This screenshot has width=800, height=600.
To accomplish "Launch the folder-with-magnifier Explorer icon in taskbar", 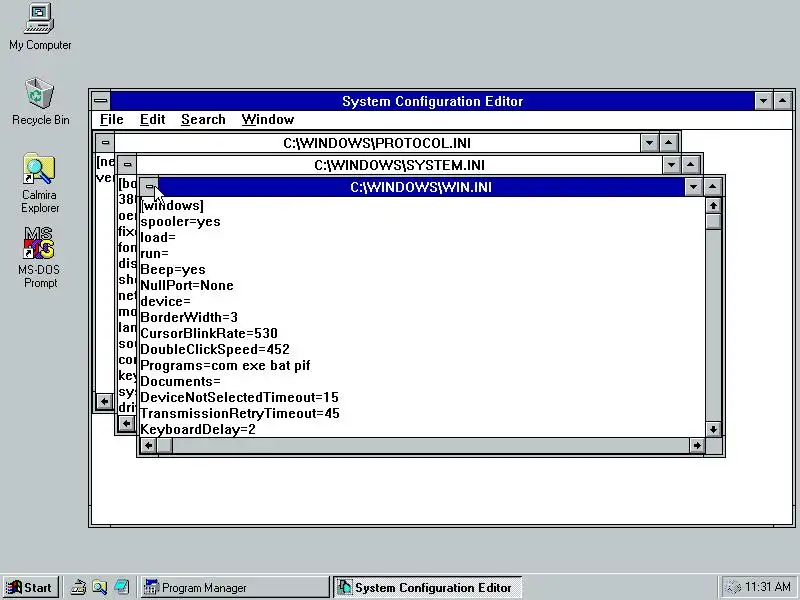I will [99, 588].
